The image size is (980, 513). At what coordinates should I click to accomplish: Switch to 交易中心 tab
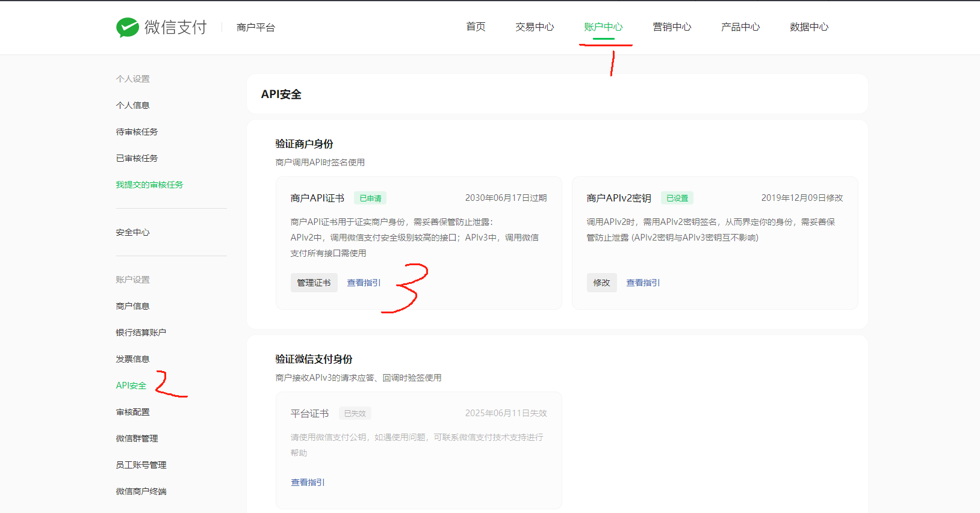point(535,27)
